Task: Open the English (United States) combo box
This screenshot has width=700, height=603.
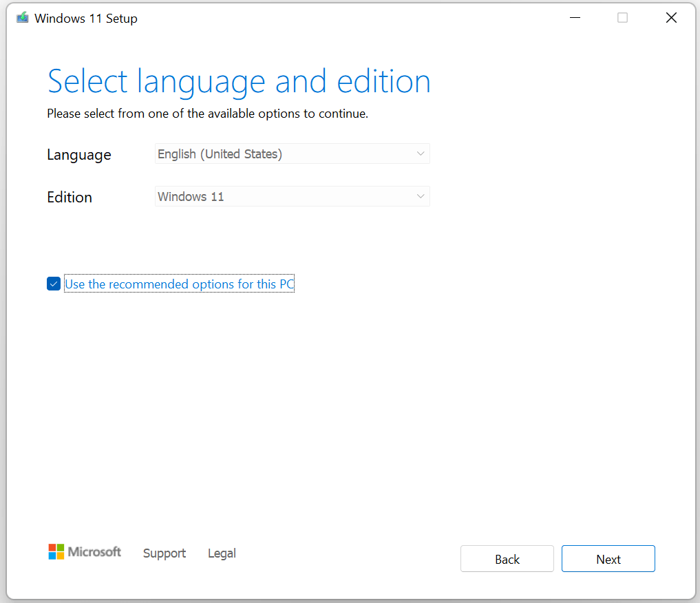Action: point(292,154)
